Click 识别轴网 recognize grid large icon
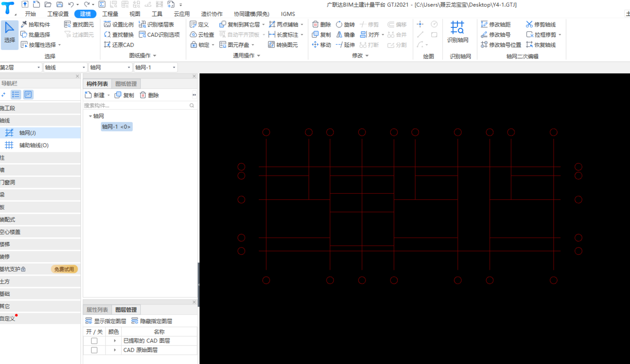The width and height of the screenshot is (630, 364). coord(457,32)
